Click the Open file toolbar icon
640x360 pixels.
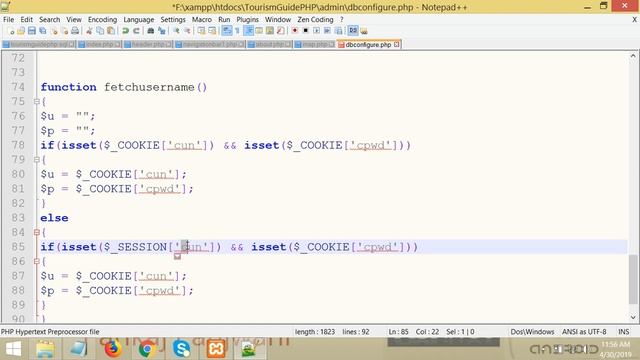point(21,31)
